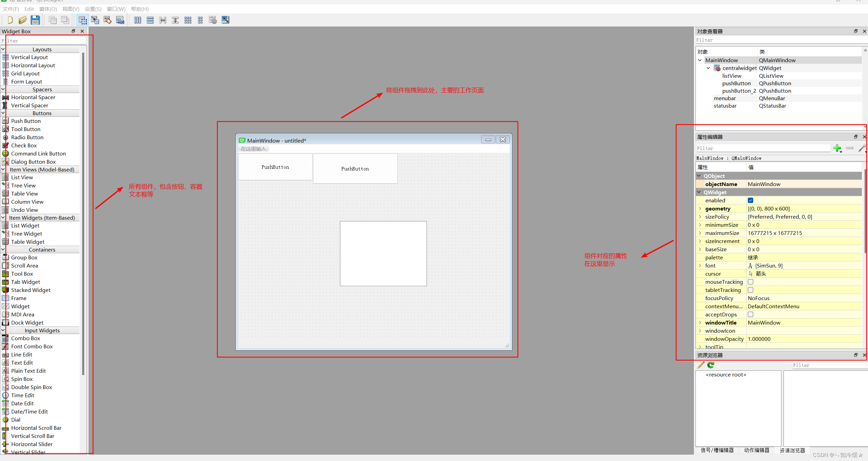Collapse the Layouts category in Widget Box

pyautogui.click(x=3, y=49)
